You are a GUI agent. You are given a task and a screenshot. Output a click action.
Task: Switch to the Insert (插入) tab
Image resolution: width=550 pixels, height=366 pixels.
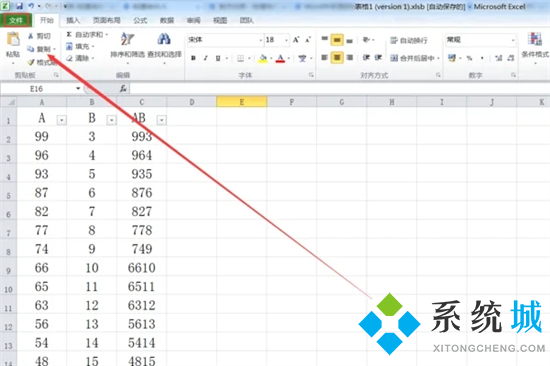(73, 20)
